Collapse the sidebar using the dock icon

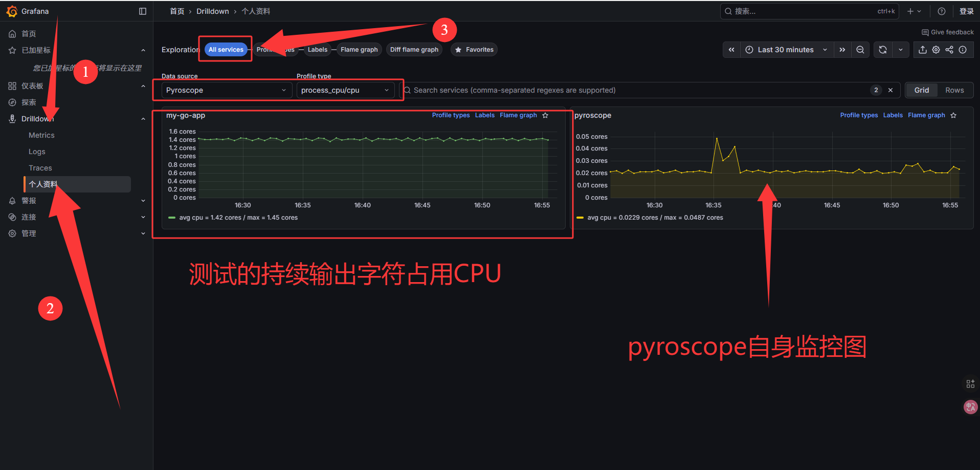point(143,11)
